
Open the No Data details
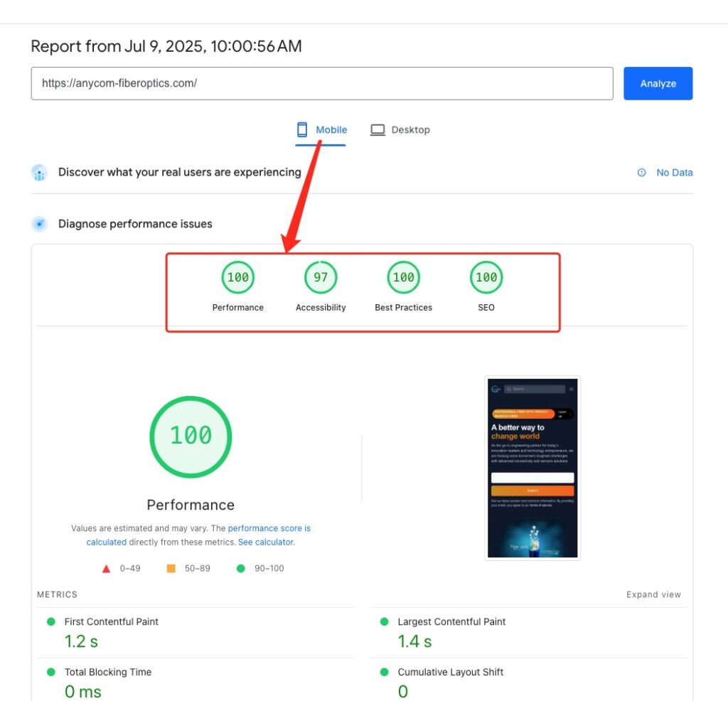click(x=674, y=172)
